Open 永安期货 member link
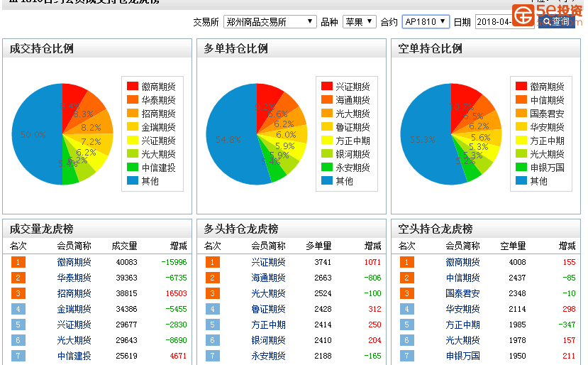This screenshot has height=365, width=588. 268,356
